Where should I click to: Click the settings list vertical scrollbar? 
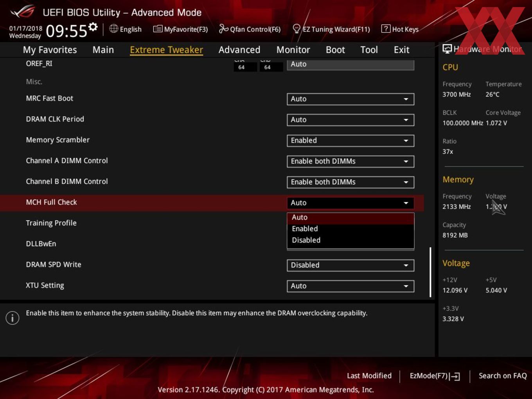430,272
